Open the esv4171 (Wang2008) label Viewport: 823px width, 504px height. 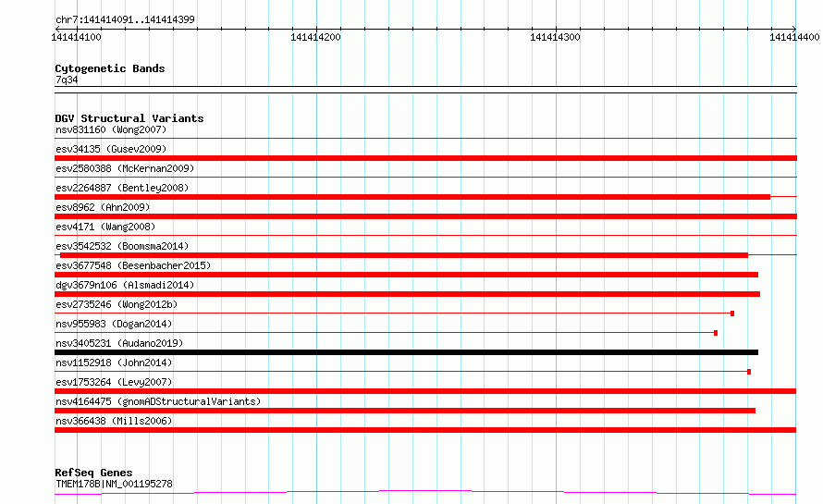coord(105,227)
